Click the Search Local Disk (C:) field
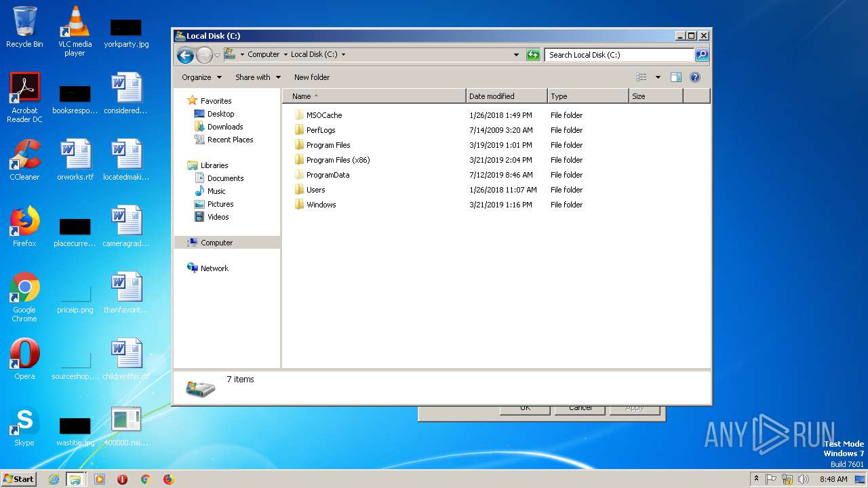 [620, 55]
